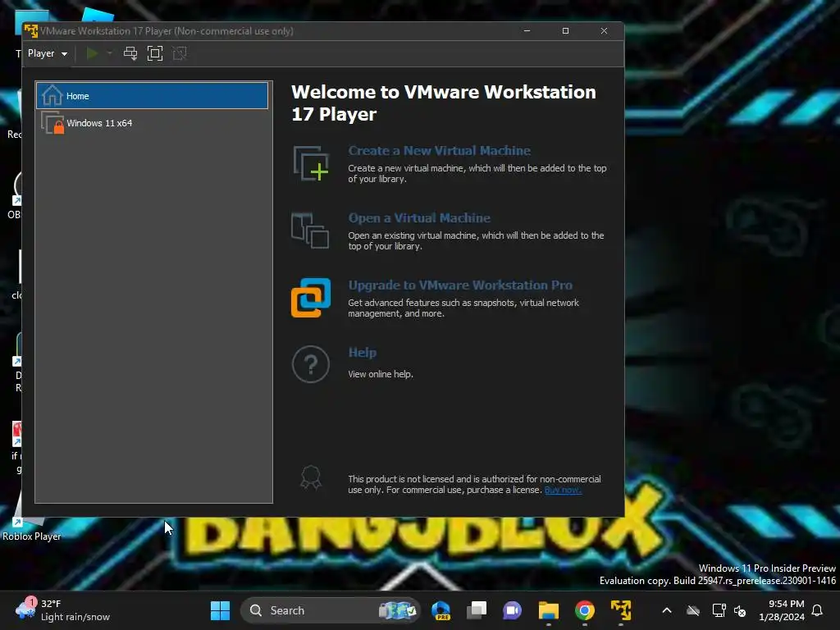Enter full screen mode toolbar icon
Viewport: 840px width, 630px height.
[155, 53]
